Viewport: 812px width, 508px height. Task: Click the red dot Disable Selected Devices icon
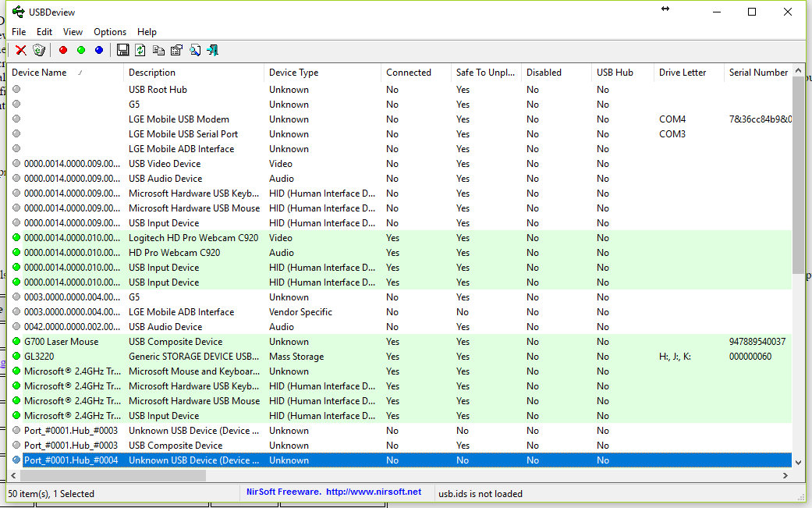click(63, 50)
